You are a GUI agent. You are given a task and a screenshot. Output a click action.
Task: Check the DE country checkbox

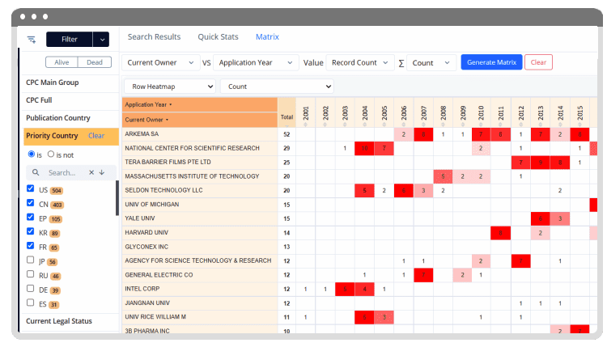31,289
